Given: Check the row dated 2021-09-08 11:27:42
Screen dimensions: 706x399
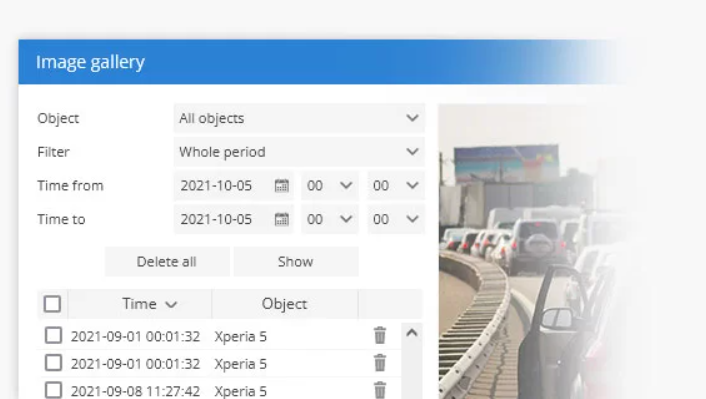Looking at the screenshot, I should pyautogui.click(x=54, y=390).
